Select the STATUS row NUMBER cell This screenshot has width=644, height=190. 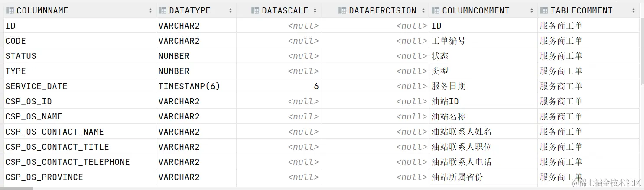tap(196, 56)
